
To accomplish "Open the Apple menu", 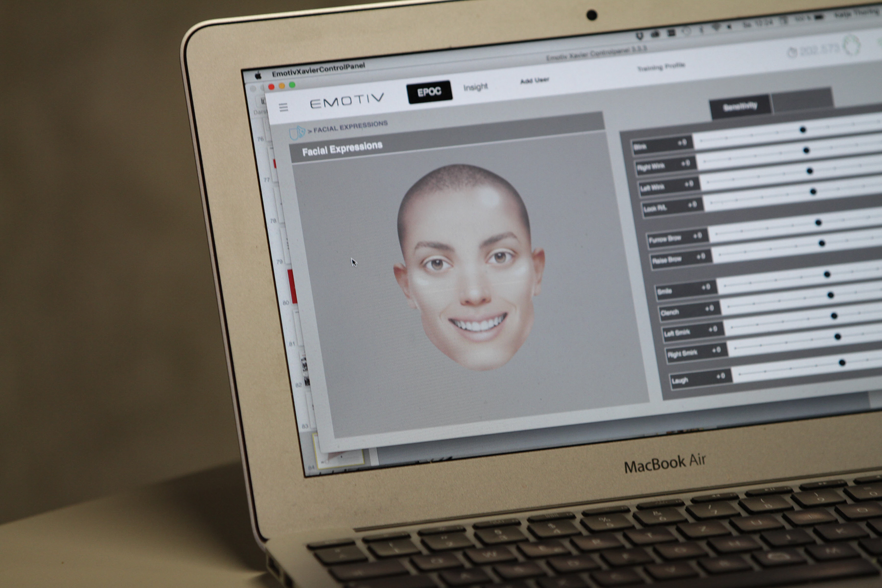I will pos(258,76).
